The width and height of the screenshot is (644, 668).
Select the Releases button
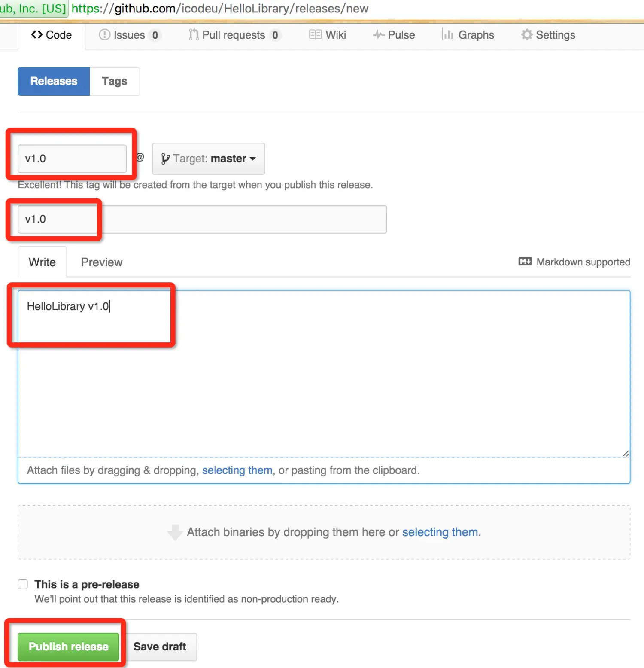(54, 81)
